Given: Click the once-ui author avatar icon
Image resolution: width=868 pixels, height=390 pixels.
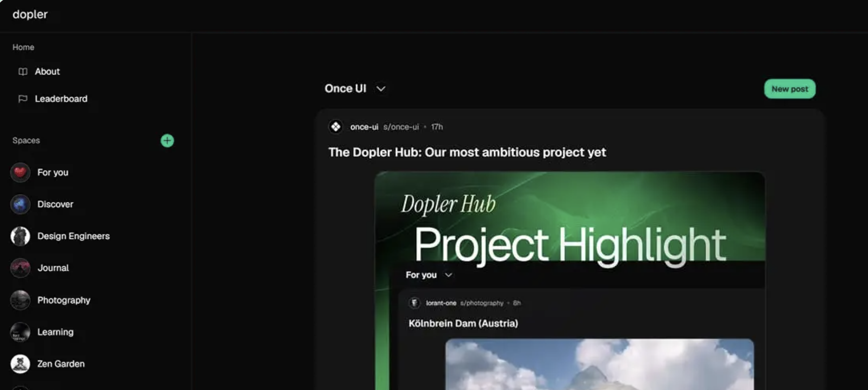Looking at the screenshot, I should pos(335,127).
